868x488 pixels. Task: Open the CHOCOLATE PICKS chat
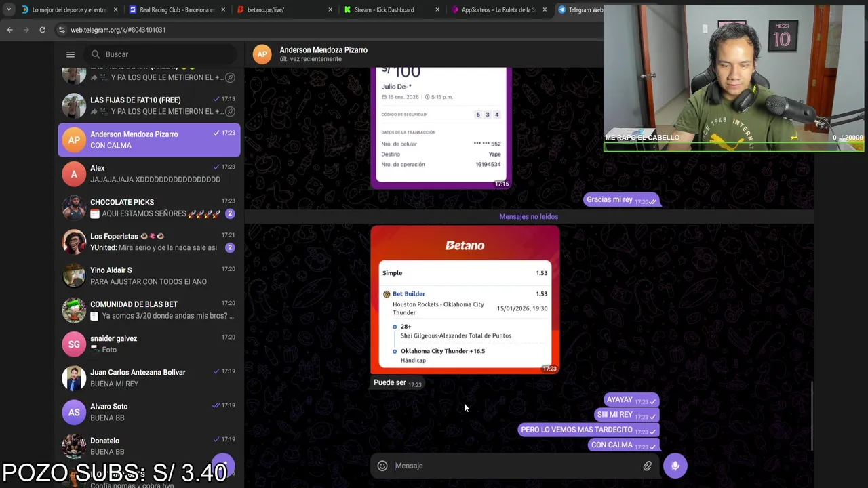[x=149, y=208]
